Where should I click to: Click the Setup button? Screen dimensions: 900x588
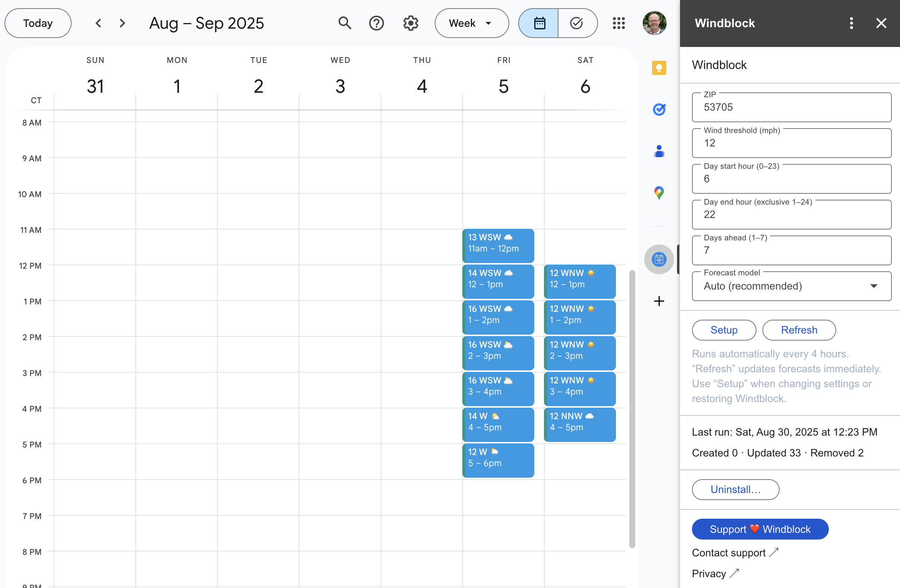(x=724, y=330)
